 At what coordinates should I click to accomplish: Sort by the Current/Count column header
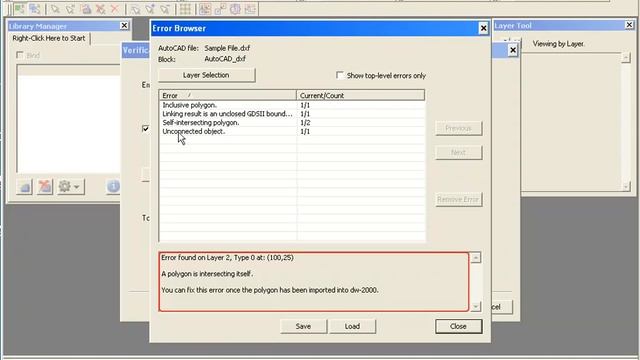[x=360, y=96]
